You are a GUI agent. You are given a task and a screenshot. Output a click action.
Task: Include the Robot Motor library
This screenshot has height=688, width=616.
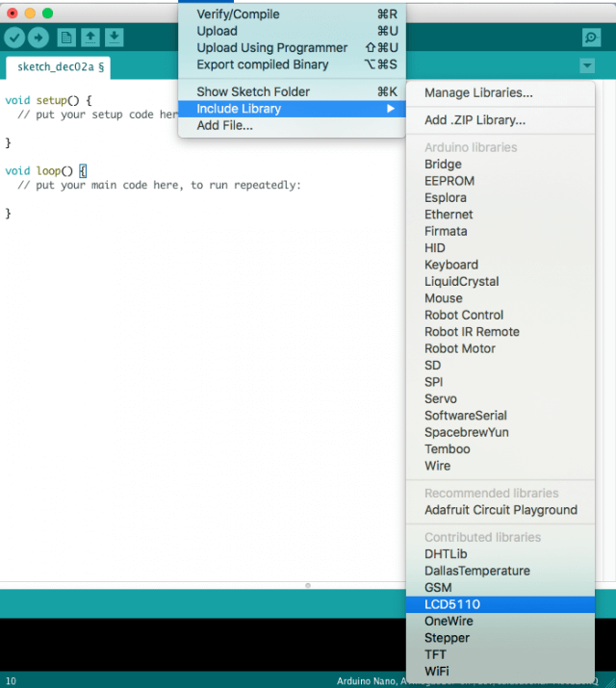click(x=500, y=348)
